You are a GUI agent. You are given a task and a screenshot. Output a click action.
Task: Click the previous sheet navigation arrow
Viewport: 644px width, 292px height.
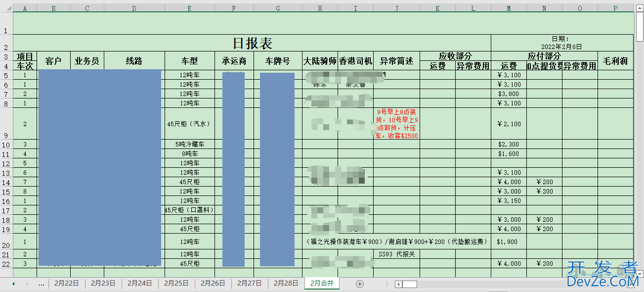tap(13, 284)
